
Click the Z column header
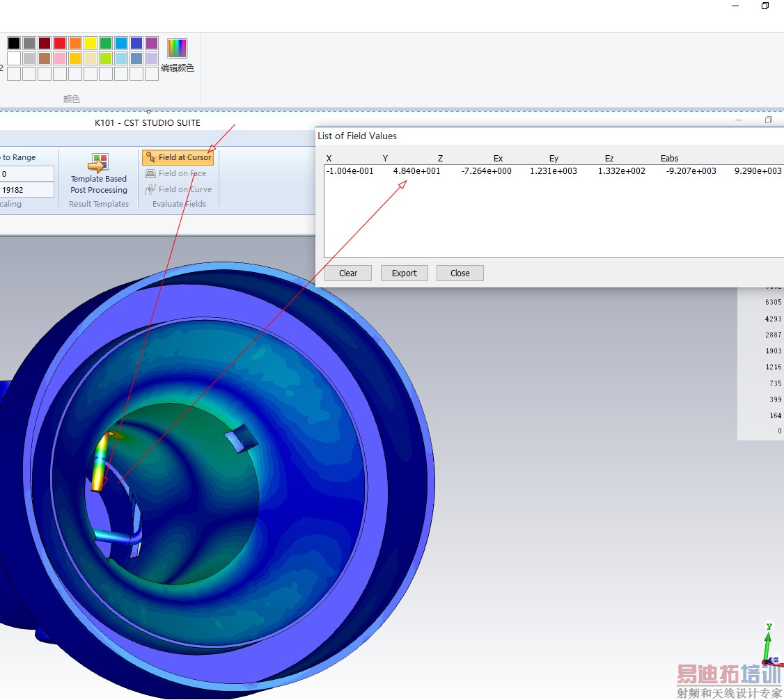441,159
